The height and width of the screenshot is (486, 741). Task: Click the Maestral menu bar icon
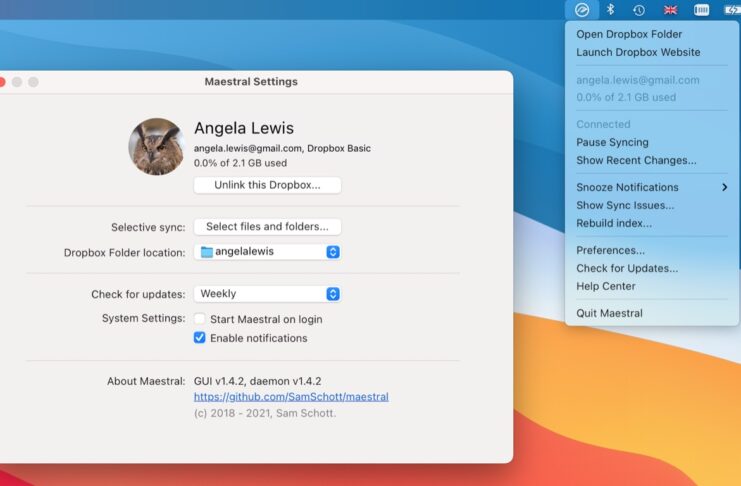click(582, 9)
